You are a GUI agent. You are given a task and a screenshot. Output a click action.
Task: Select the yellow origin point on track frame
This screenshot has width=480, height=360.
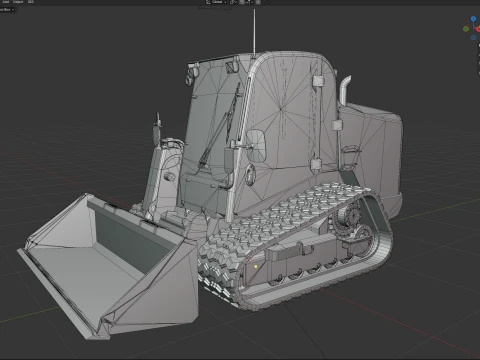(256, 267)
